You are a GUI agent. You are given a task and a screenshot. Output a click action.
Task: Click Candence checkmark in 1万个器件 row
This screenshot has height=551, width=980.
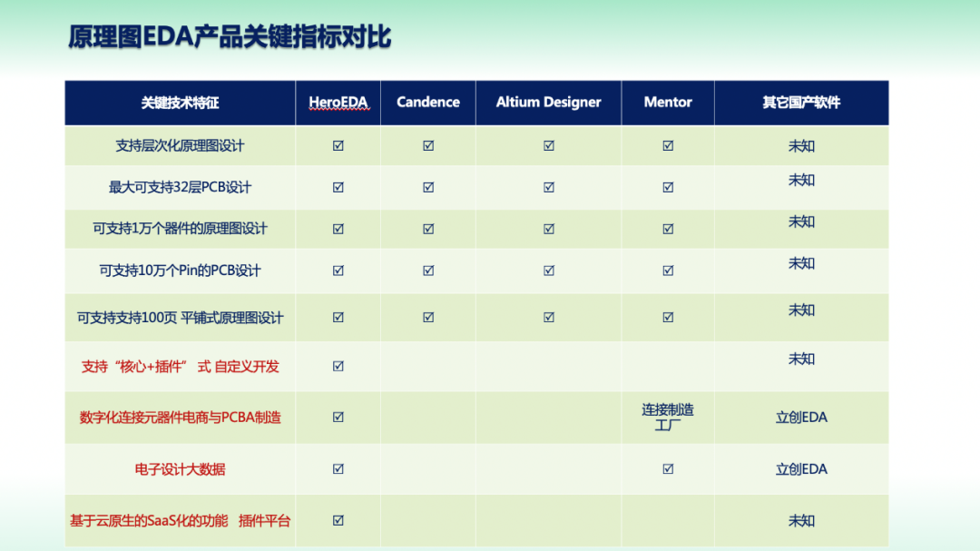tap(428, 229)
